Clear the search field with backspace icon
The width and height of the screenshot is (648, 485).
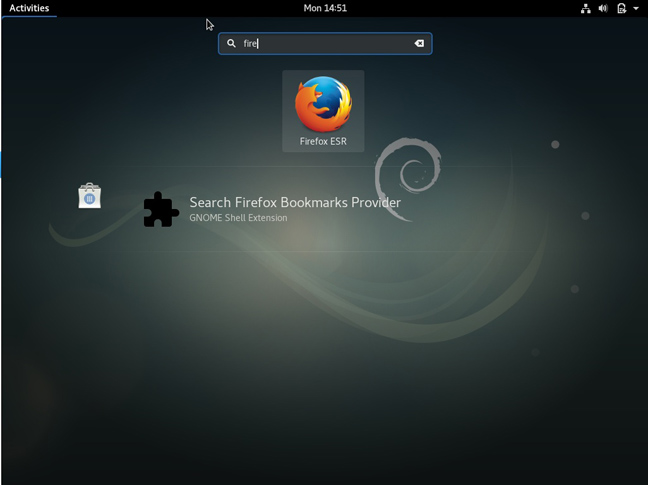pyautogui.click(x=419, y=43)
